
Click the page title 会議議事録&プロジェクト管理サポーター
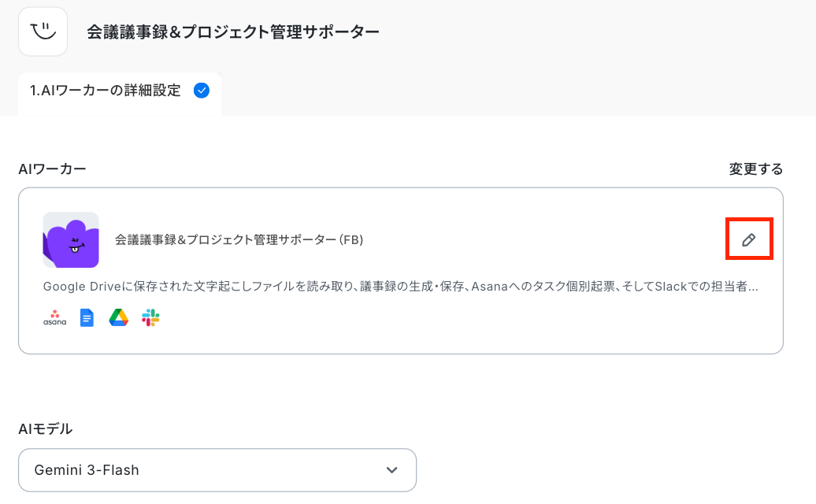click(232, 31)
